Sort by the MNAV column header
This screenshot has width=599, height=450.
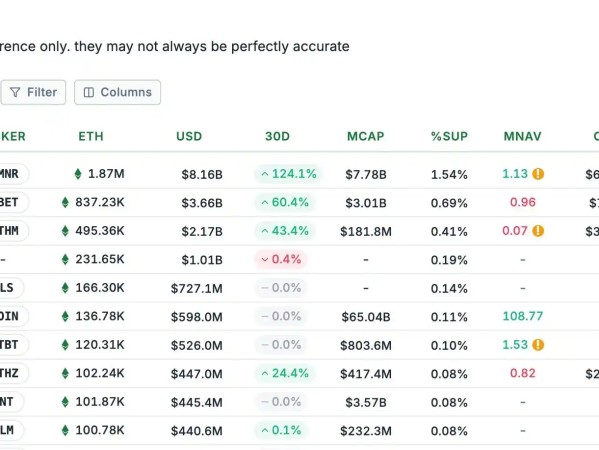click(523, 136)
